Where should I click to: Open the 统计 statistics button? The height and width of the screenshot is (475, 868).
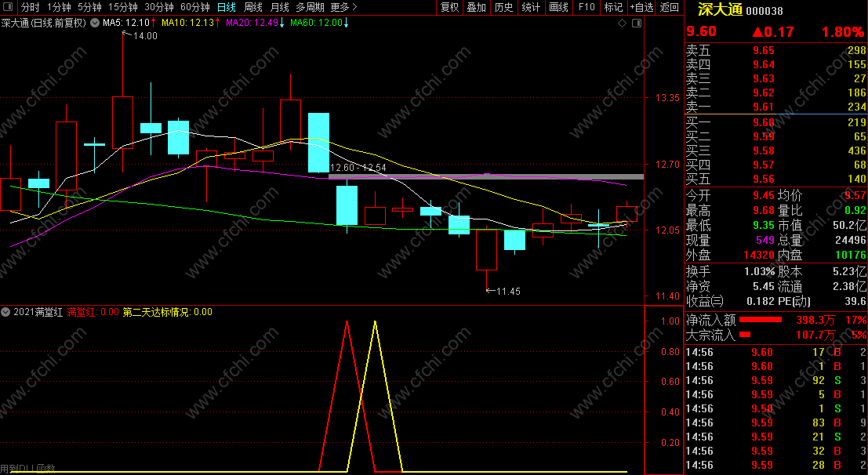tap(531, 7)
